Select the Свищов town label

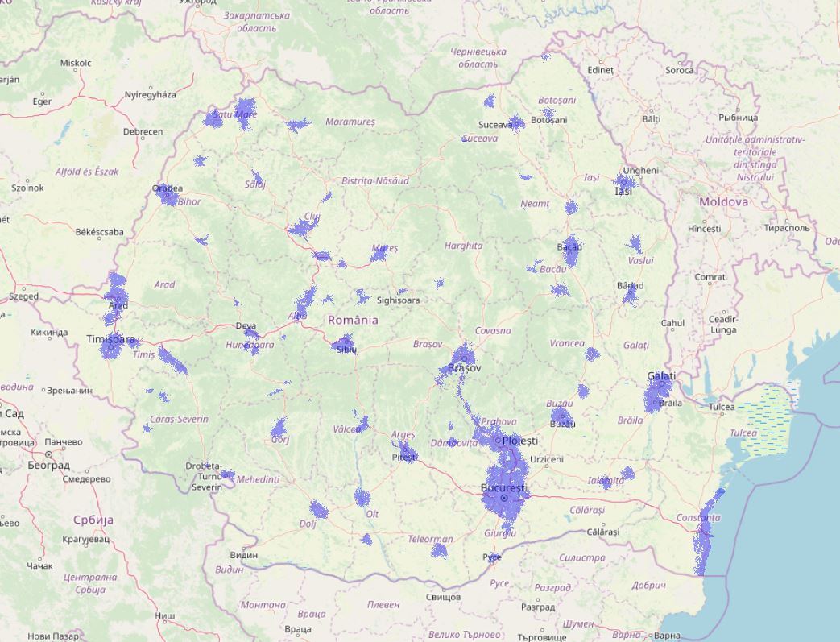[444, 596]
